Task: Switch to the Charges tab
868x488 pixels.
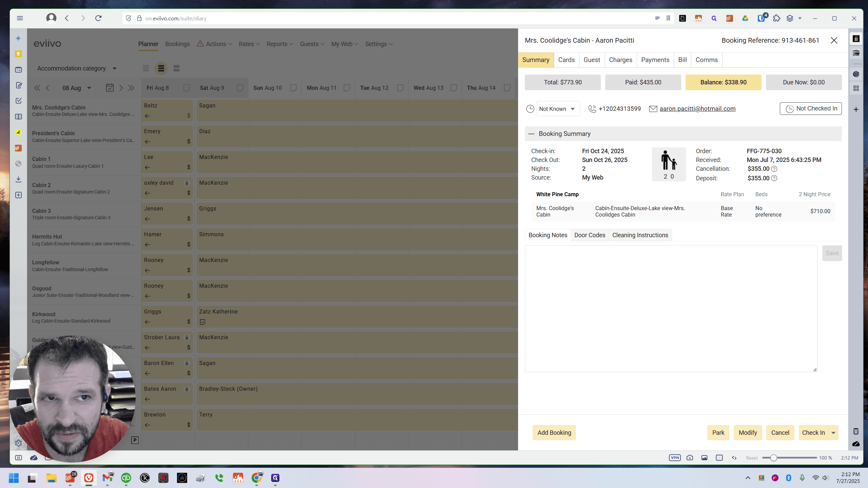Action: [620, 60]
